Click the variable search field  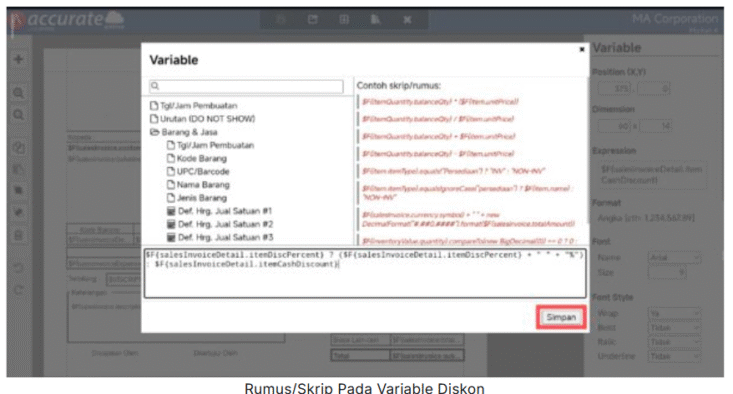[246, 86]
